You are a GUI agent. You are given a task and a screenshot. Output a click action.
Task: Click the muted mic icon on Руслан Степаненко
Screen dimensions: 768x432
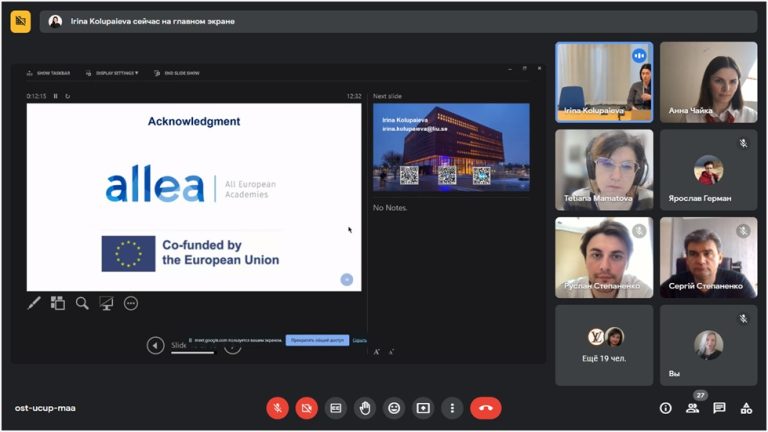[639, 231]
